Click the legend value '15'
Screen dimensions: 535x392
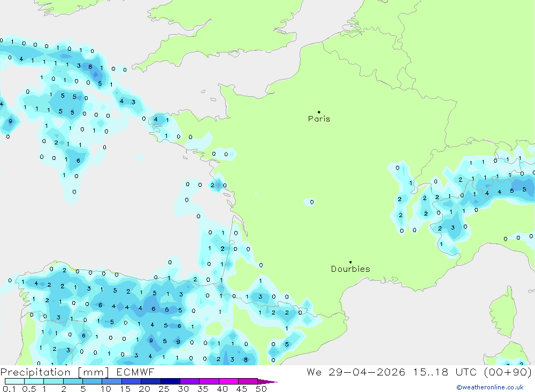[x=125, y=389]
